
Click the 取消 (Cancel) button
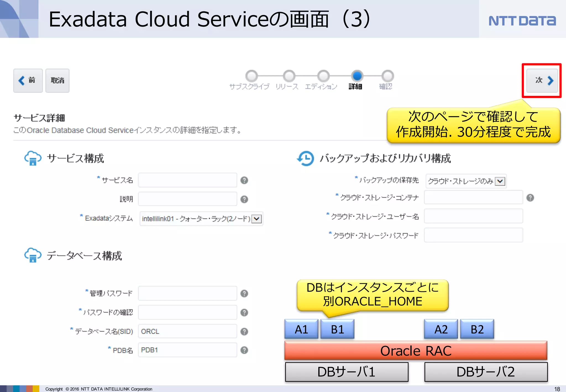pyautogui.click(x=57, y=80)
